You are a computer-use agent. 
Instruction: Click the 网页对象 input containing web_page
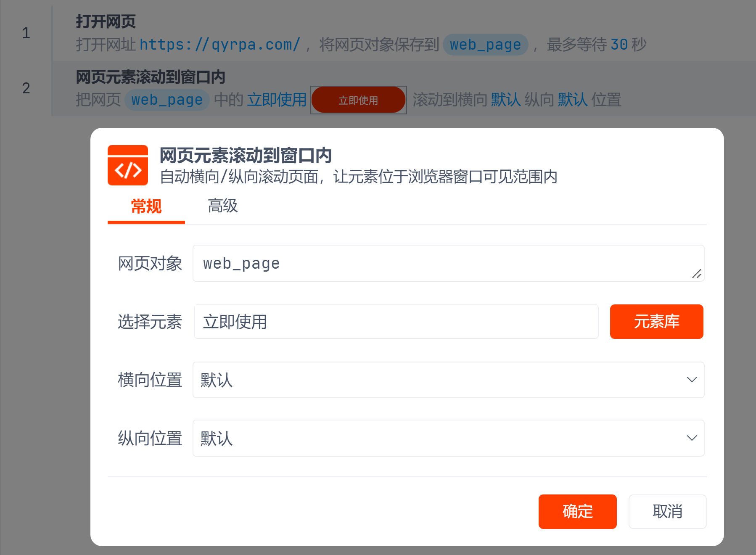[441, 263]
